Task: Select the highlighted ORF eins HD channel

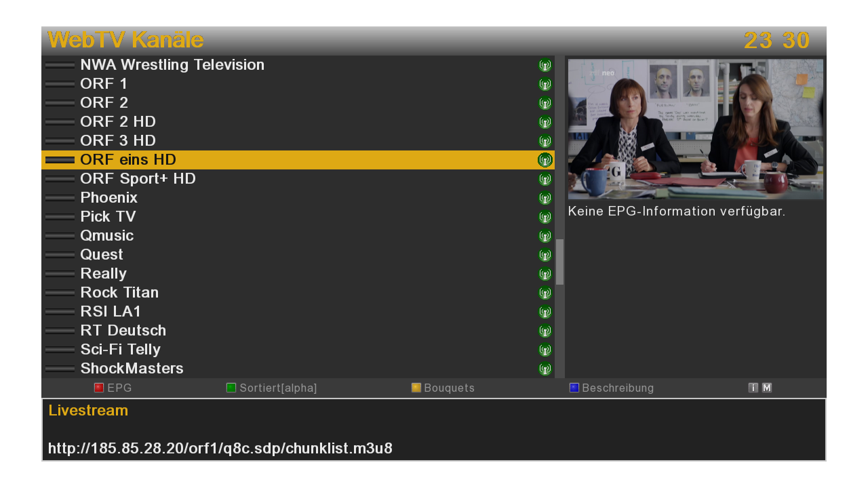Action: [128, 160]
